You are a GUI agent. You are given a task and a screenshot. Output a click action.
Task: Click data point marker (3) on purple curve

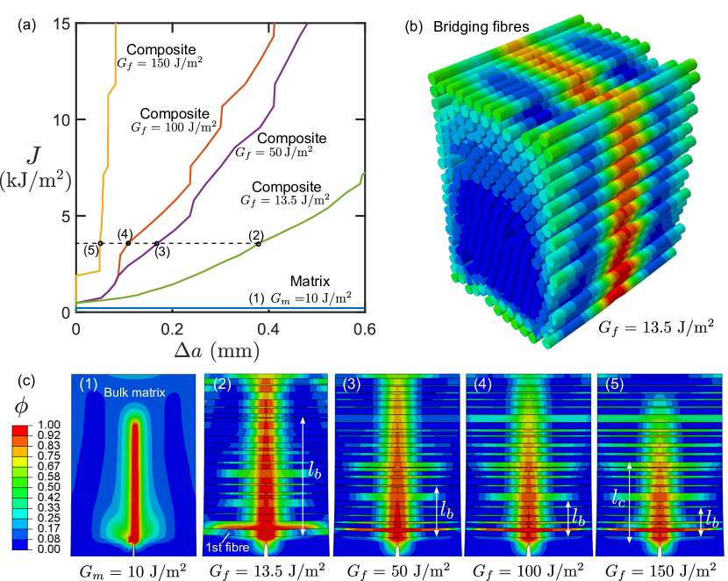[156, 243]
